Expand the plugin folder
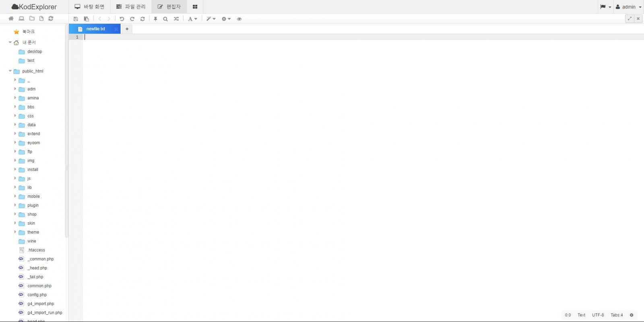 (15, 205)
